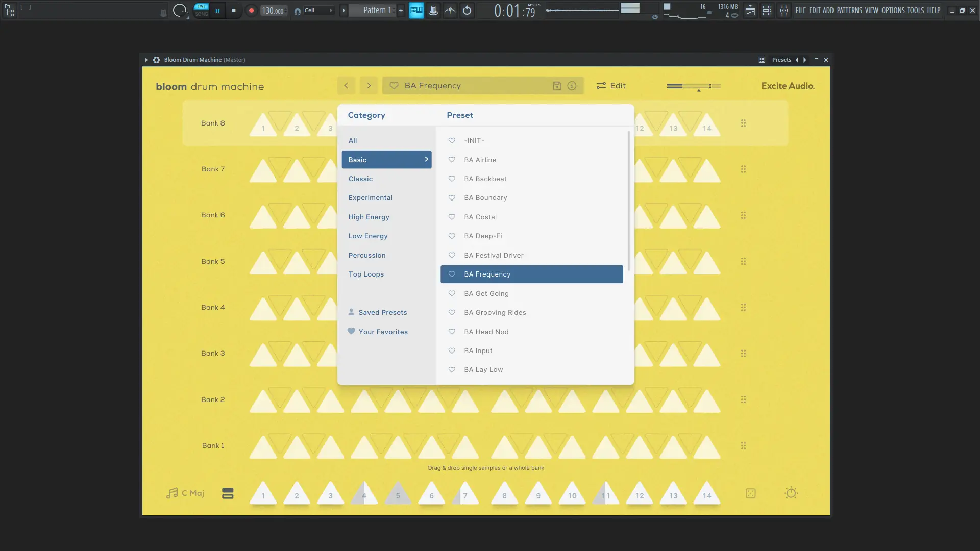Favorite the BA Backbeat preset
Viewport: 980px width, 551px height.
point(452,179)
